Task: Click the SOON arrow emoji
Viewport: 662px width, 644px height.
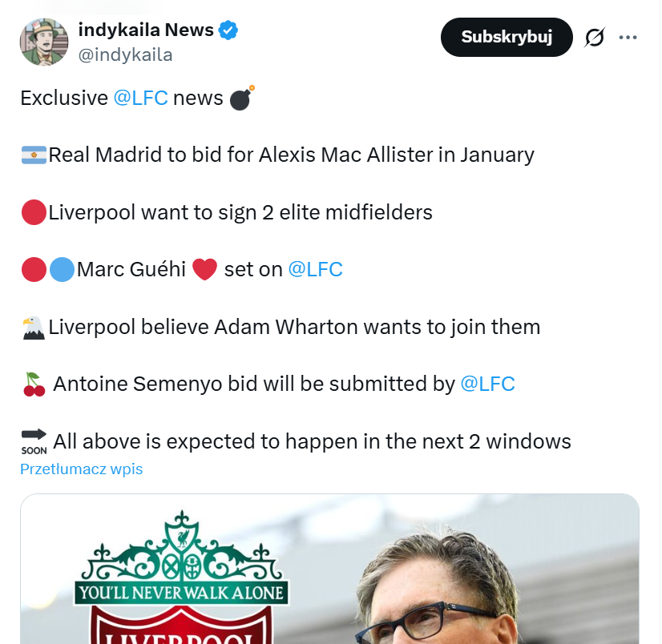Action: 34,441
